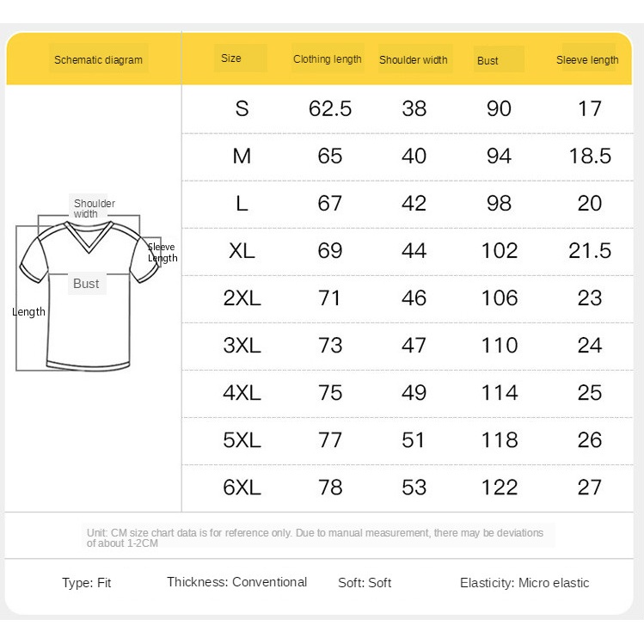Screen dimensions: 644x644
Task: Click the Size column header
Action: pyautogui.click(x=231, y=58)
